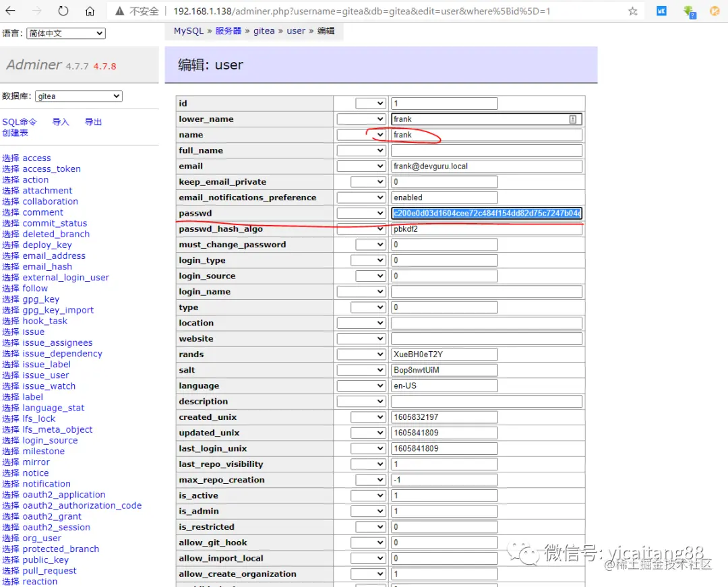The width and height of the screenshot is (728, 587).
Task: Open function dropdown for created_unix row
Action: pos(368,417)
